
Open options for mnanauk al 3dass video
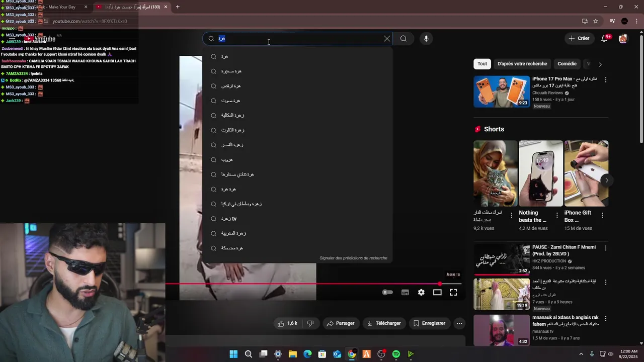[605, 318]
